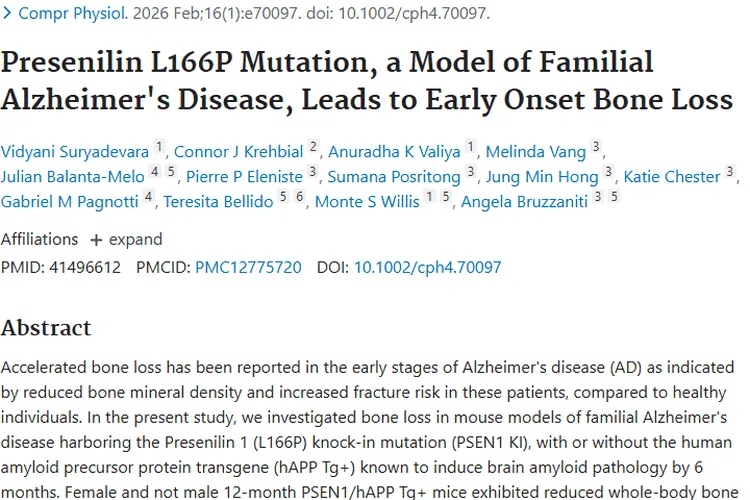Open Pierre P Eleniste's author page

(245, 177)
